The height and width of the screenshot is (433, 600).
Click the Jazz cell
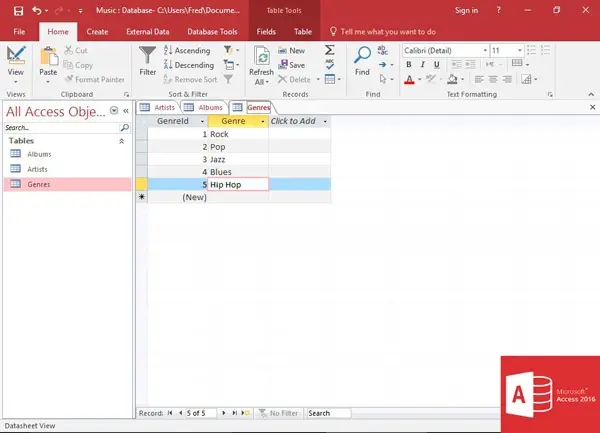click(x=238, y=159)
